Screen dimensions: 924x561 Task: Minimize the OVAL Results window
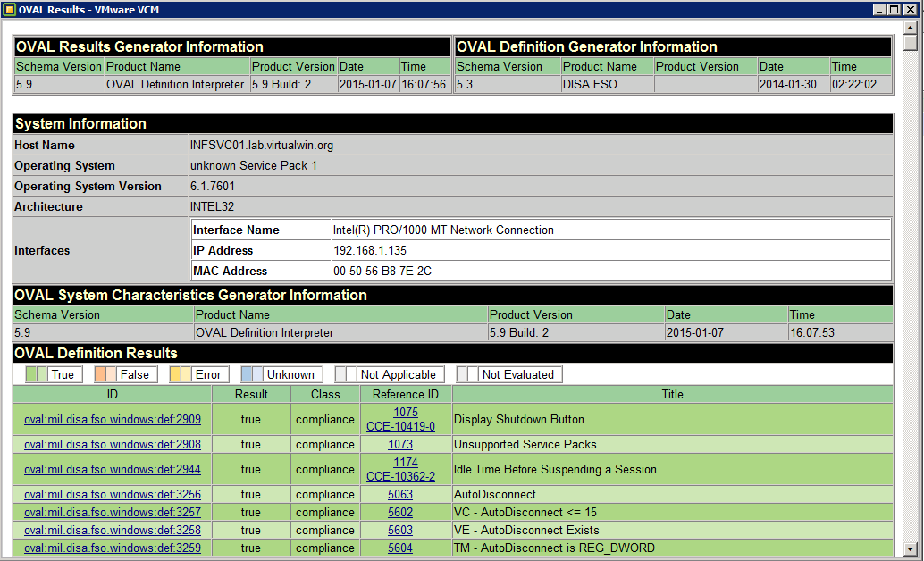click(x=878, y=10)
